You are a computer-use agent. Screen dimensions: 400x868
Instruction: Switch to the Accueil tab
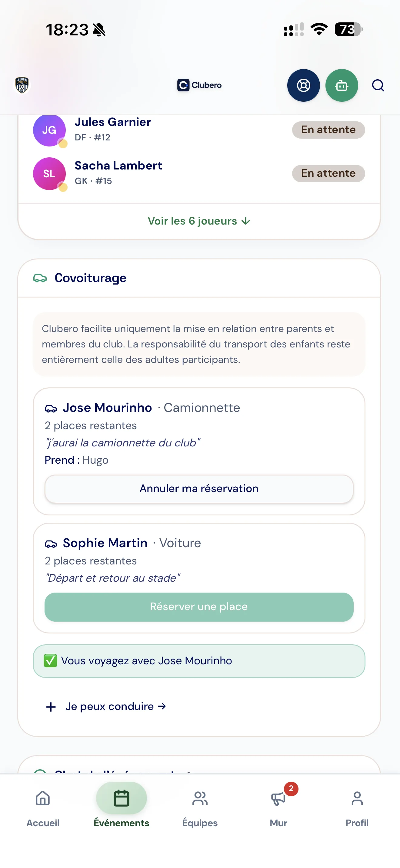(x=43, y=808)
